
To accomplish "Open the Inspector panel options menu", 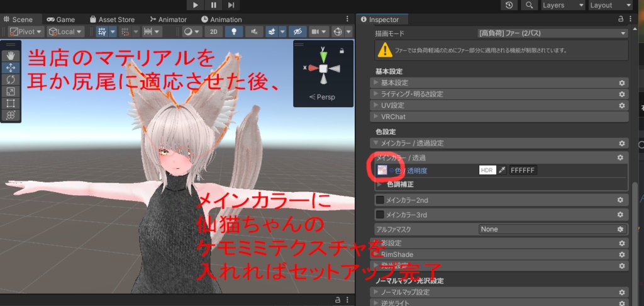I will pos(631,19).
